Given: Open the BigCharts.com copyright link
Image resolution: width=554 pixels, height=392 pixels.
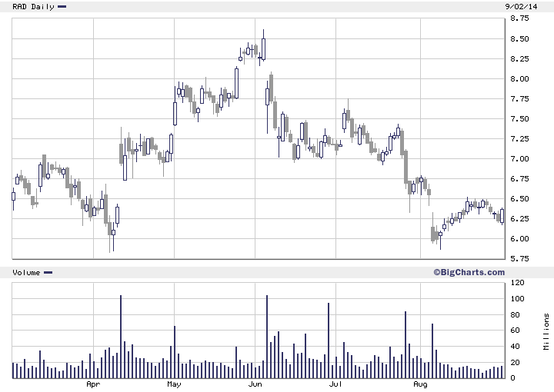Looking at the screenshot, I should [x=469, y=272].
